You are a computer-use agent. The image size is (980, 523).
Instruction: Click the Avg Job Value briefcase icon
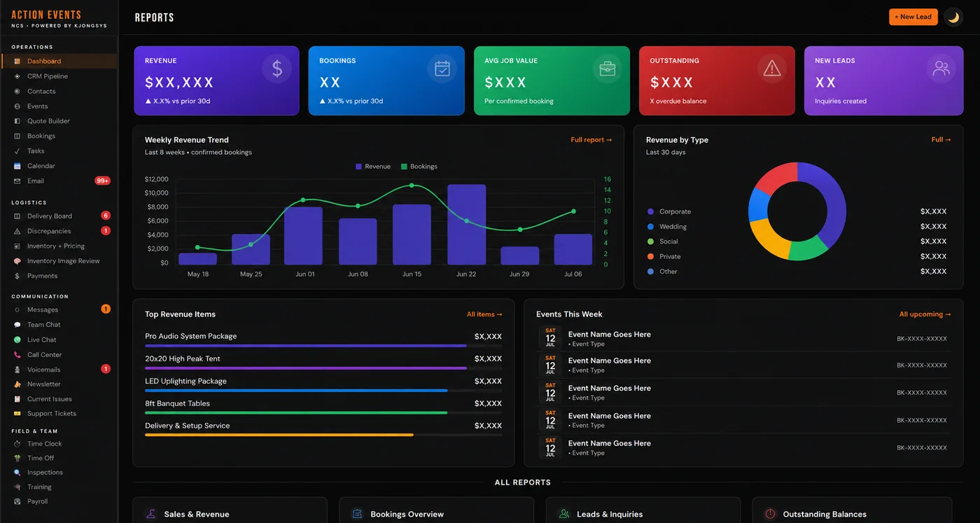coord(608,69)
